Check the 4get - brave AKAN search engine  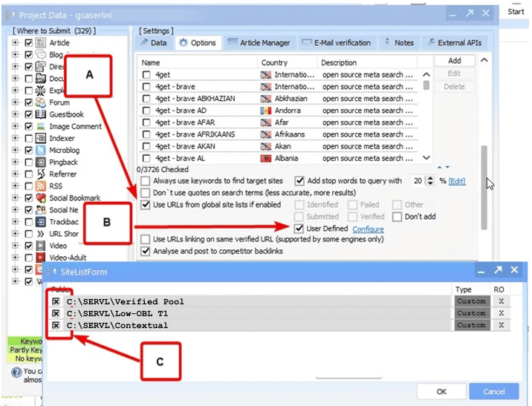click(146, 146)
